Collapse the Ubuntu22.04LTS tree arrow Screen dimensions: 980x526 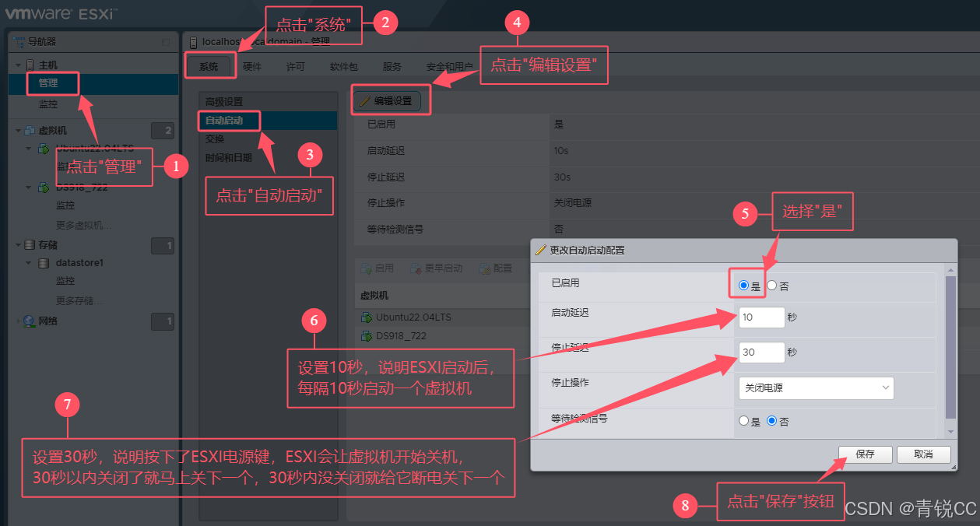pos(30,149)
